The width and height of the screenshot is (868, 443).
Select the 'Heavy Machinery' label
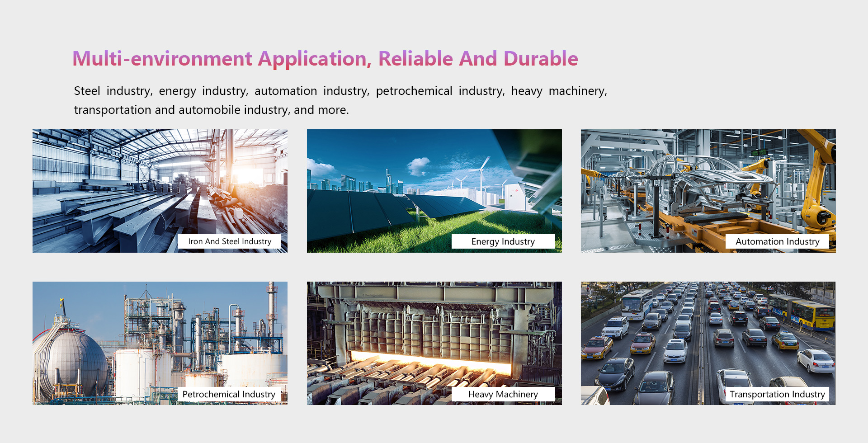coord(503,394)
